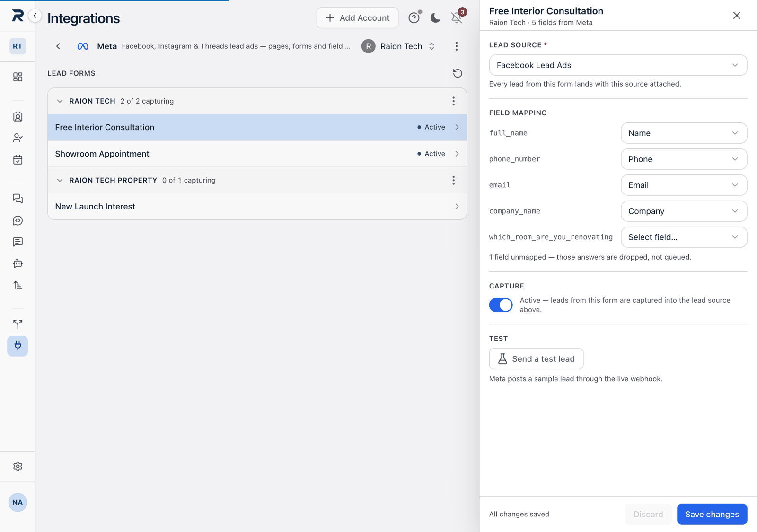
Task: Open the code chat bubble icon
Action: [18, 220]
